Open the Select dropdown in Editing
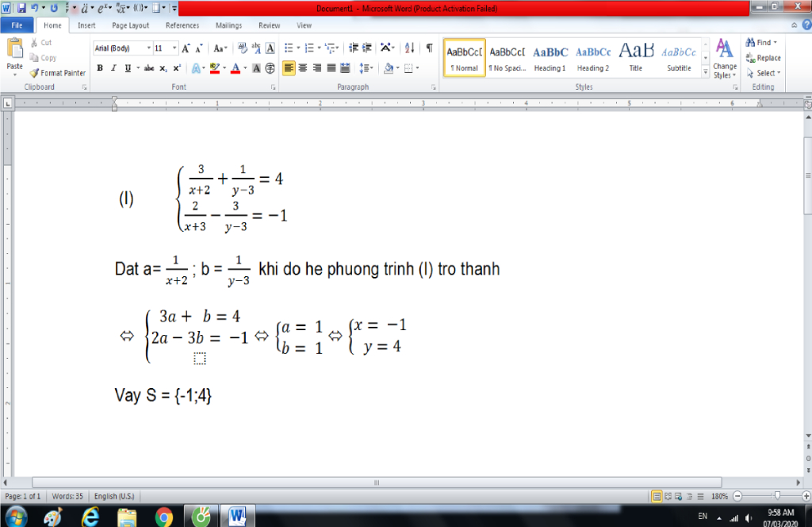 point(764,73)
